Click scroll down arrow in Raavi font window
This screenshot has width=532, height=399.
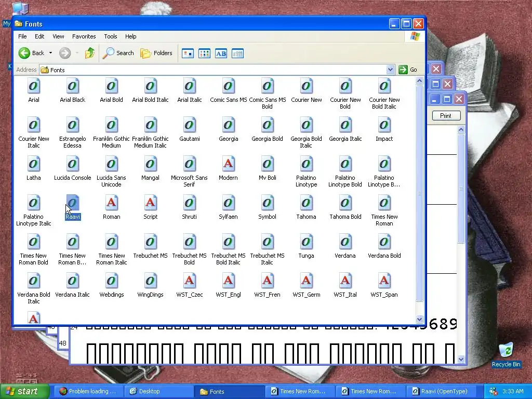(x=461, y=360)
